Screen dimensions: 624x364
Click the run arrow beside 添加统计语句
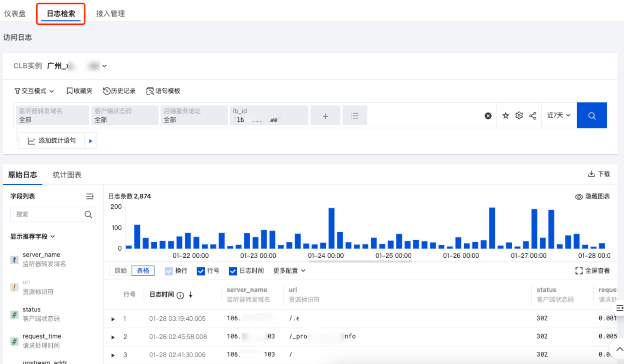90,141
